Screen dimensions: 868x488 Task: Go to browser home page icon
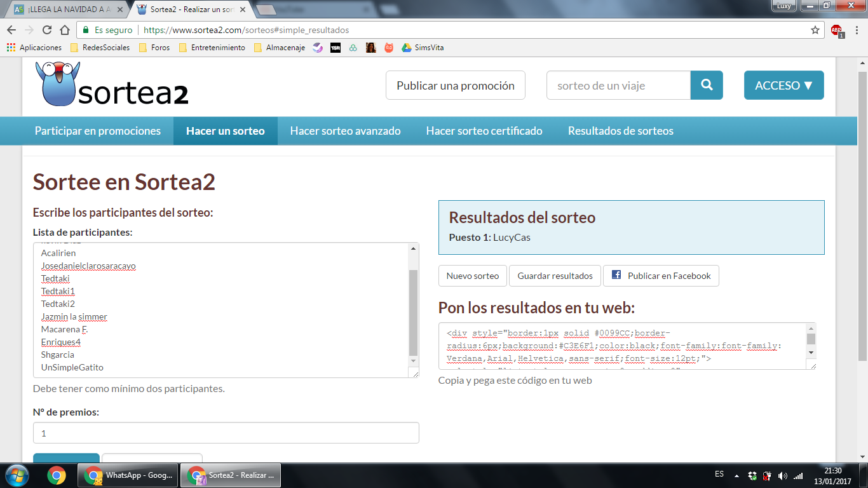coord(65,30)
